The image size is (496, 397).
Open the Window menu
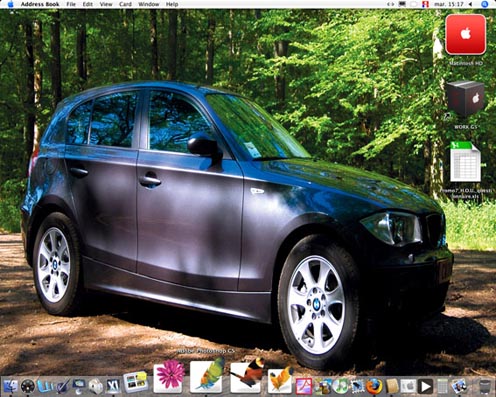(149, 4)
